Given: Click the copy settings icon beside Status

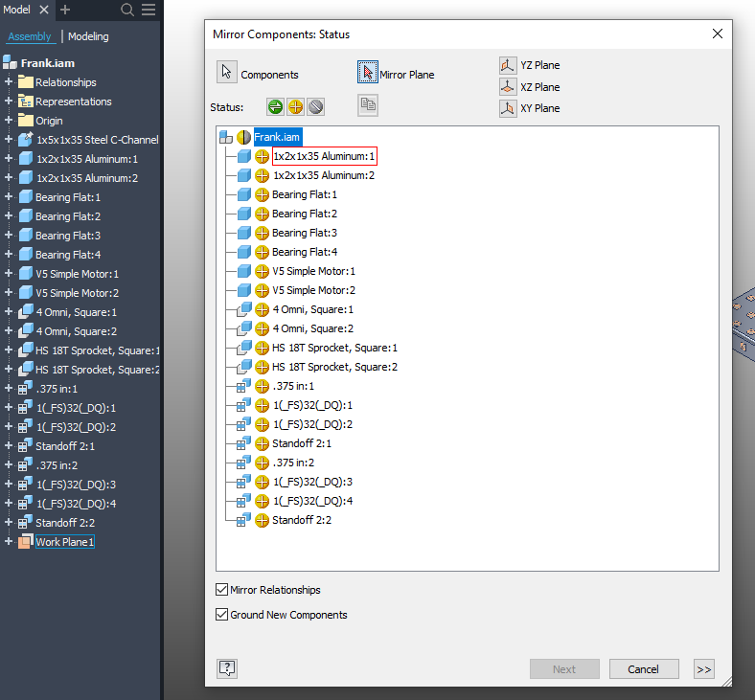Looking at the screenshot, I should tap(368, 105).
